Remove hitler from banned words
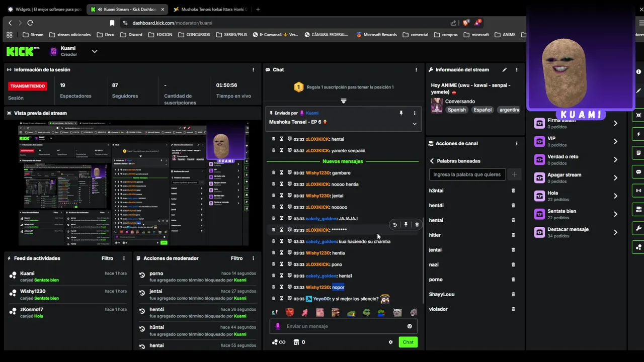This screenshot has height=362, width=644. coord(513,235)
